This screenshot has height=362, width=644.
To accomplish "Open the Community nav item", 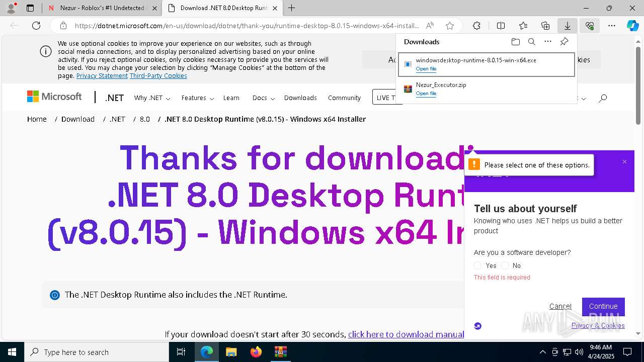I will pos(344,98).
